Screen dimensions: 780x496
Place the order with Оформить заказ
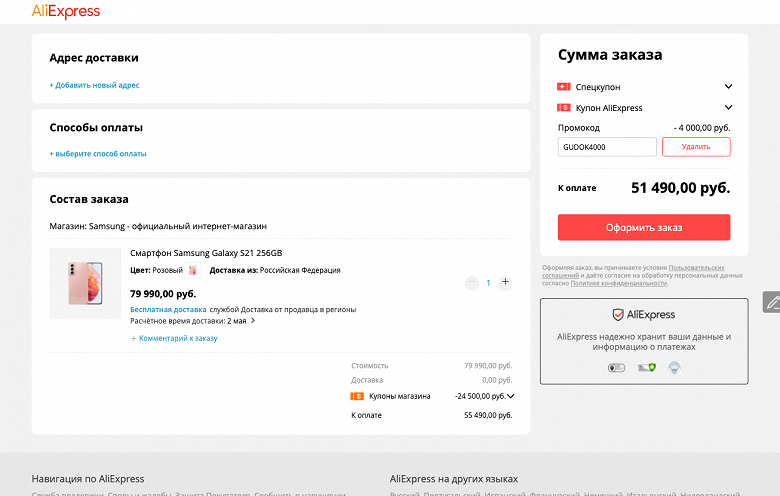click(644, 227)
